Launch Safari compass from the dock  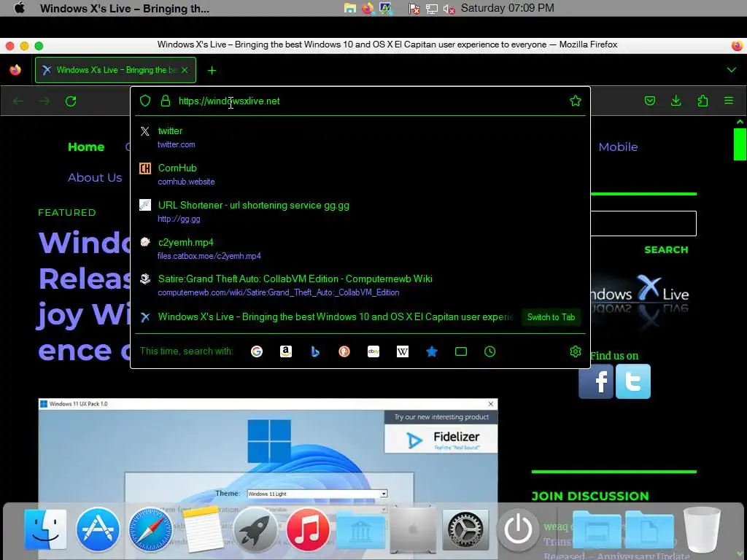[150, 529]
